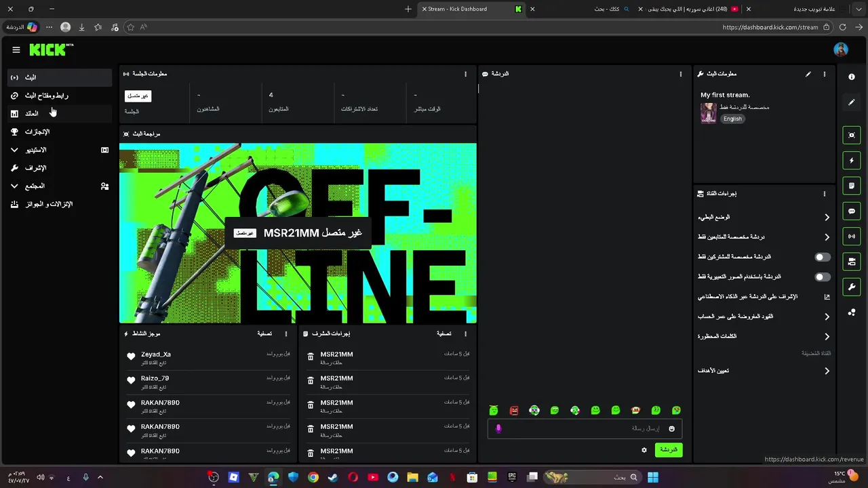Expand القيود المفروضة على عمر الحساب arrow
Screen dimensions: 868x488
pyautogui.click(x=827, y=317)
